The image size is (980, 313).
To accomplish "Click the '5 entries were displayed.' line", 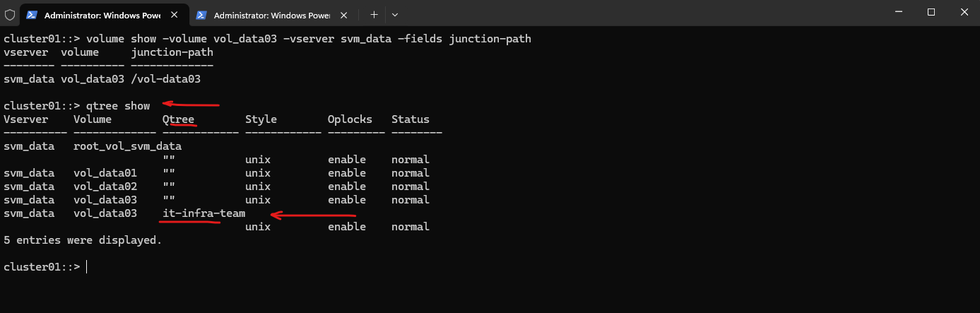I will 83,240.
